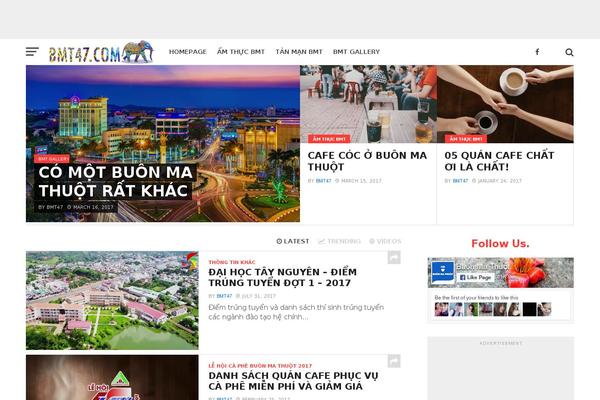Viewport: 600px width, 400px height.
Task: Click BMT47 author under Đại Học Tây Nguyên
Action: [x=224, y=296]
